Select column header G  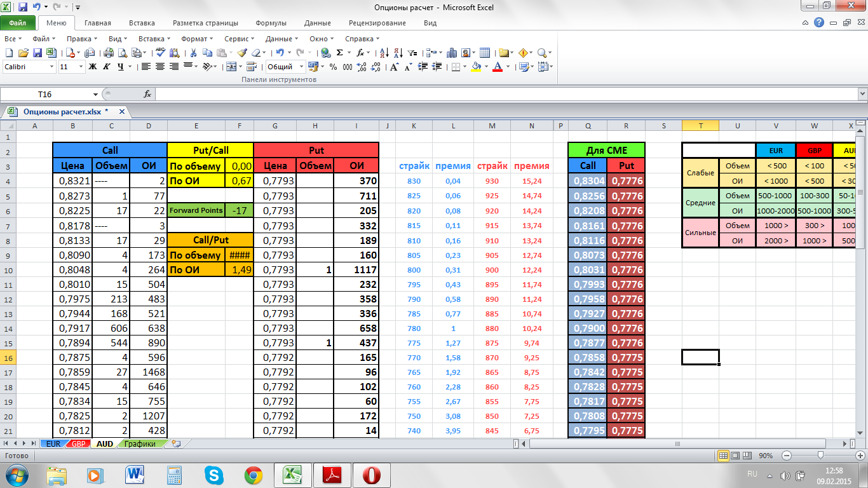tap(275, 126)
